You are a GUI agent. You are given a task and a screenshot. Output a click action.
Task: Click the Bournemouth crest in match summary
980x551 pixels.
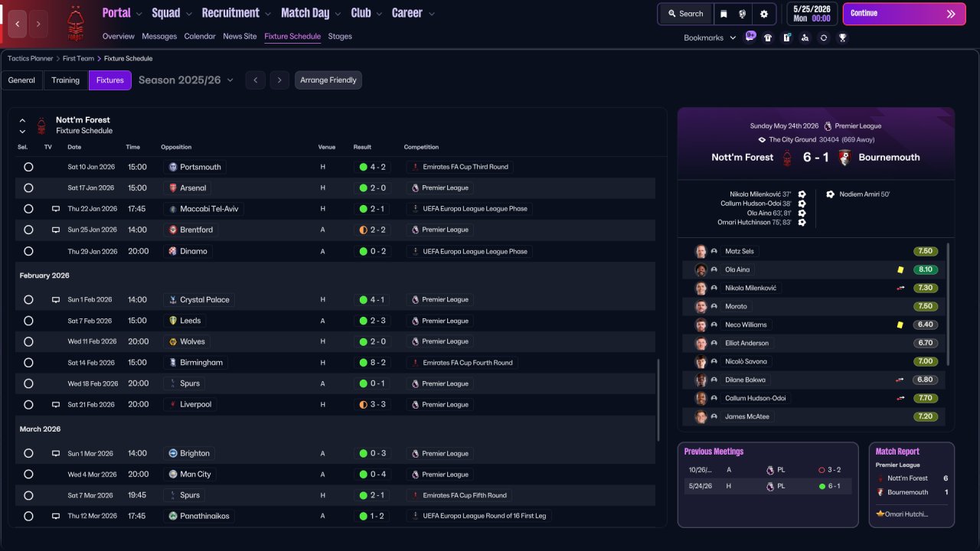point(844,158)
